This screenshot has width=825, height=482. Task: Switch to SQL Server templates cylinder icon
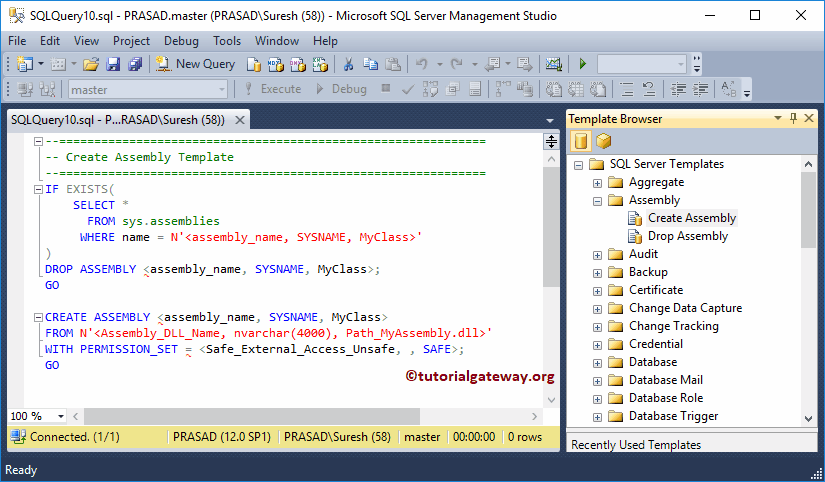[580, 141]
